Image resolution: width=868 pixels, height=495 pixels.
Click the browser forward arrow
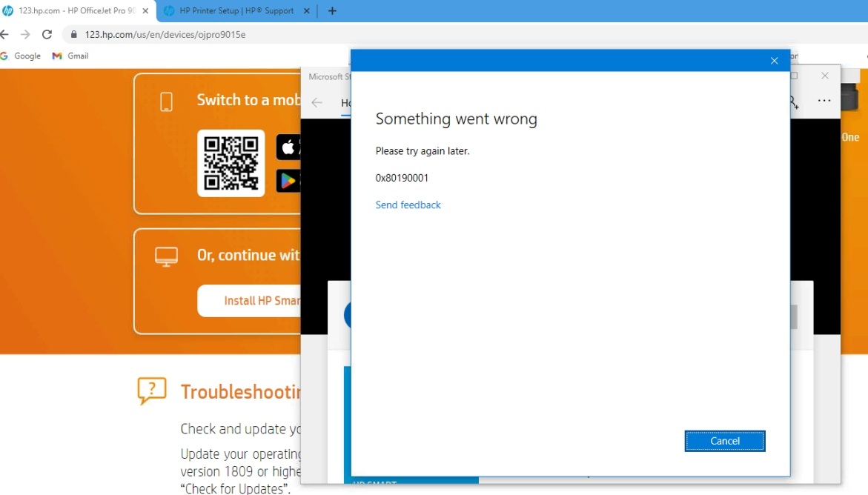(26, 35)
